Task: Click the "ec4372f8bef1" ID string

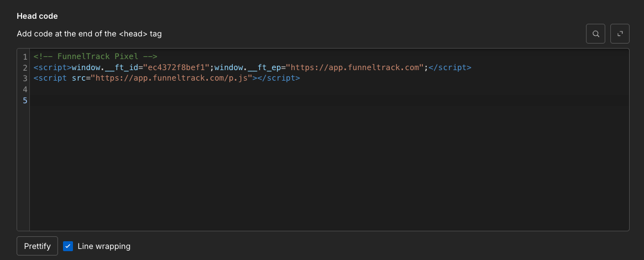Action: click(176, 67)
